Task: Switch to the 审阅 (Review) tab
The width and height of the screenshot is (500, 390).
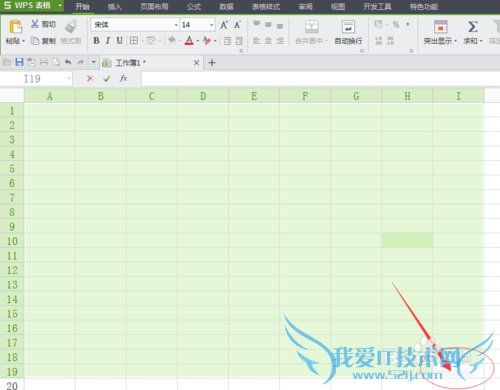Action: point(305,6)
